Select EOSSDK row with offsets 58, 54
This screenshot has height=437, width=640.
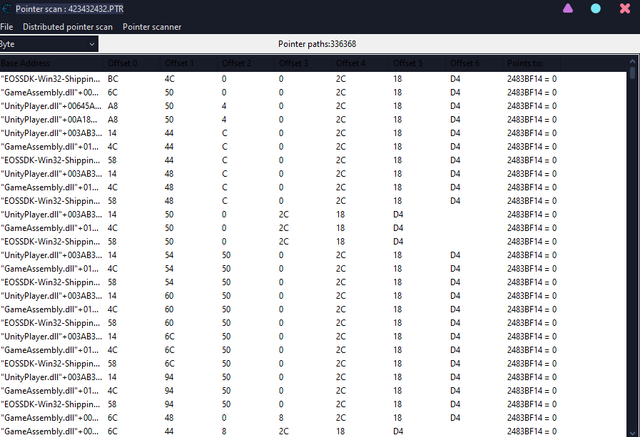tap(313, 282)
